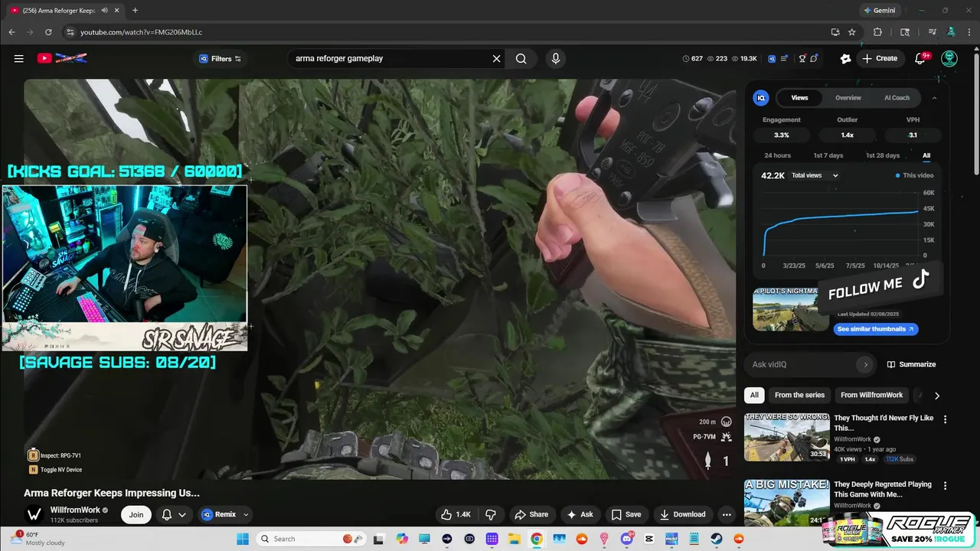This screenshot has width=980, height=551.
Task: Switch to the vidIQ AI Coach tab
Action: coord(897,98)
